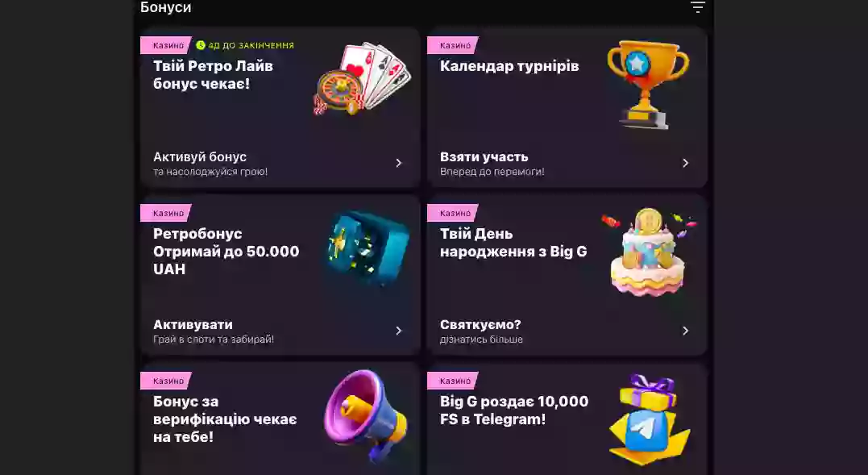Open Твій День народження з Big G title
Screen dimensions: 868x475
tap(513, 243)
